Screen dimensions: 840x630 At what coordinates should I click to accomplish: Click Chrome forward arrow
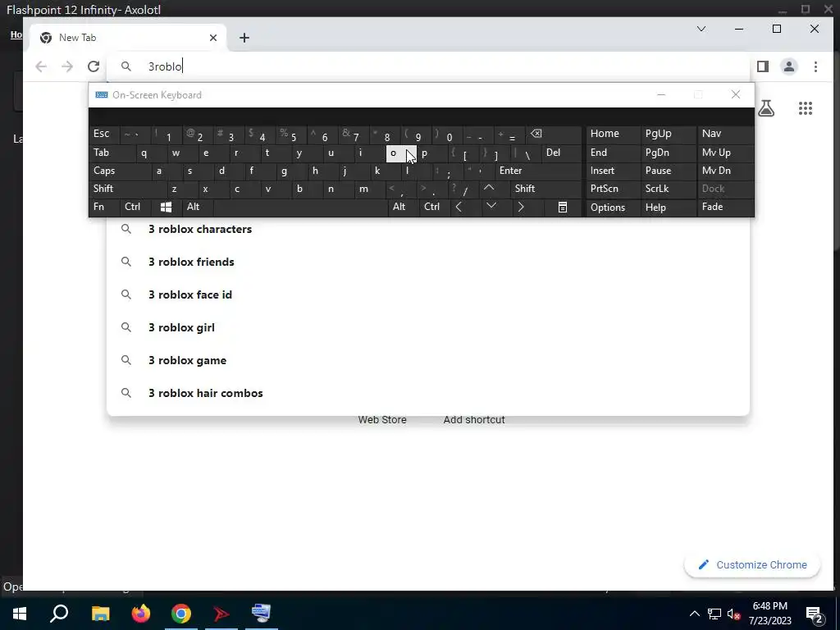pos(67,66)
